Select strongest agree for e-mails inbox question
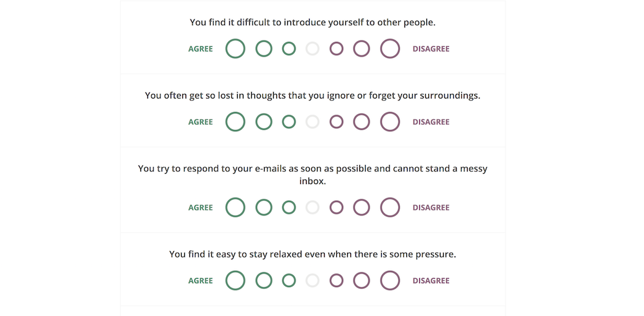Viewport: 644px width, 316px height. click(236, 207)
